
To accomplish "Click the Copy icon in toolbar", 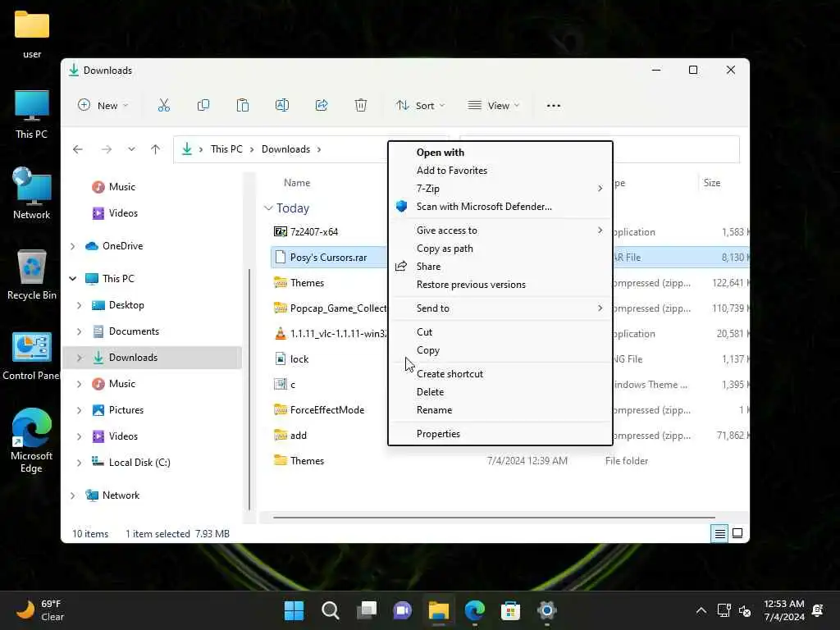I will coord(203,106).
